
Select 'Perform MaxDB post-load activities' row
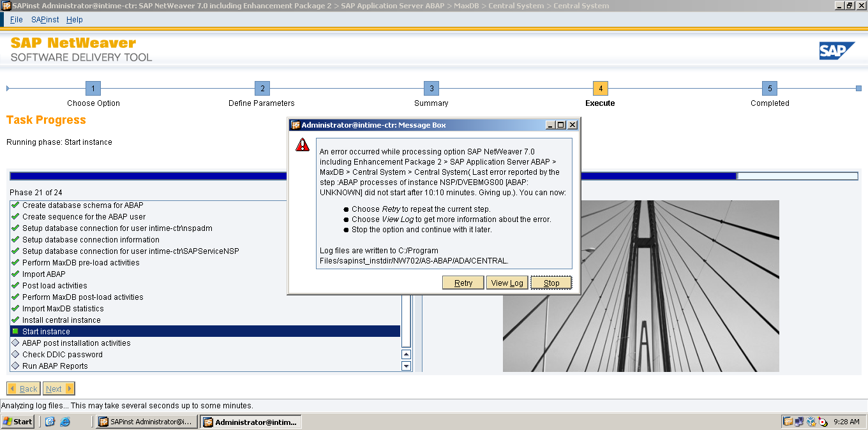click(x=205, y=297)
